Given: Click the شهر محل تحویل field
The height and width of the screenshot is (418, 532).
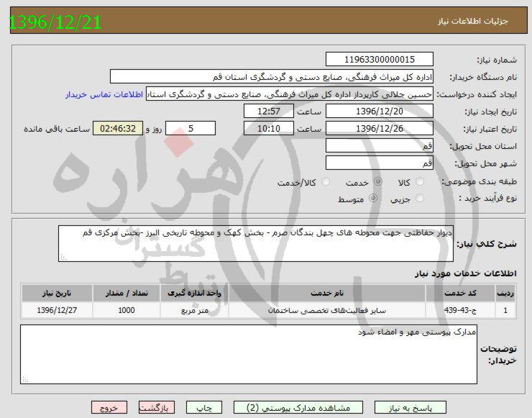Looking at the screenshot, I should 380,163.
